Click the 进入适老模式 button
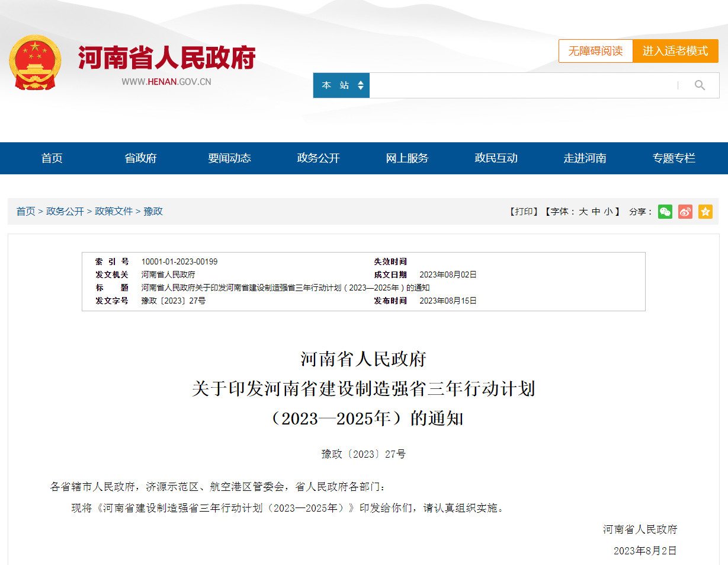 (x=675, y=51)
